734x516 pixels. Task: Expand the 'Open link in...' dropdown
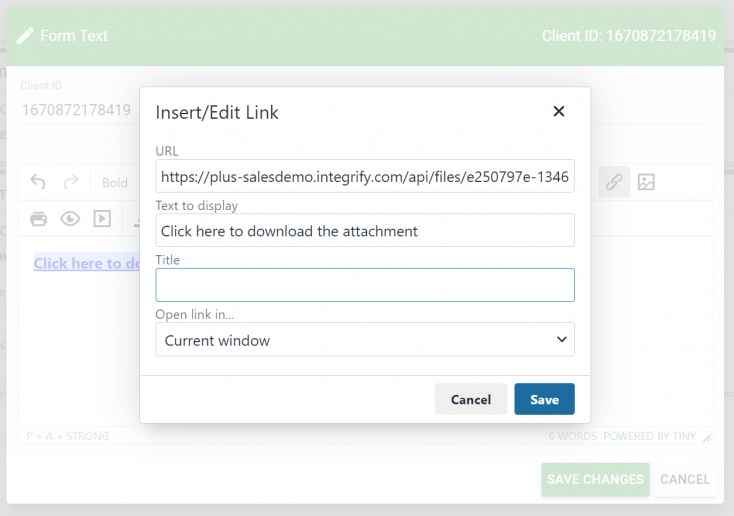pos(365,340)
